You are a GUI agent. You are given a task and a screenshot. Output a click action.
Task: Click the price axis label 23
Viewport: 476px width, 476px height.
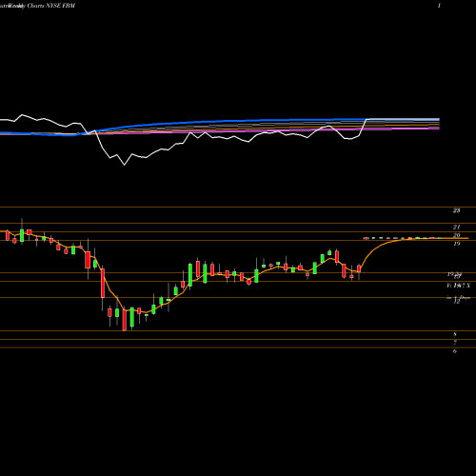click(x=456, y=210)
